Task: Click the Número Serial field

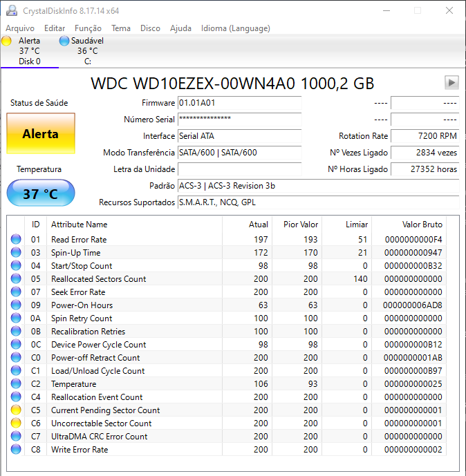Action: click(x=240, y=120)
